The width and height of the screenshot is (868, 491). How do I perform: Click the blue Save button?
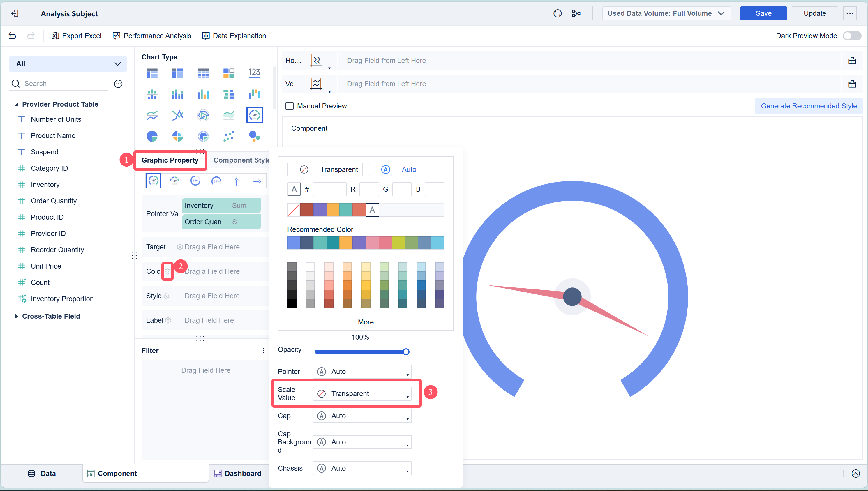(x=763, y=13)
